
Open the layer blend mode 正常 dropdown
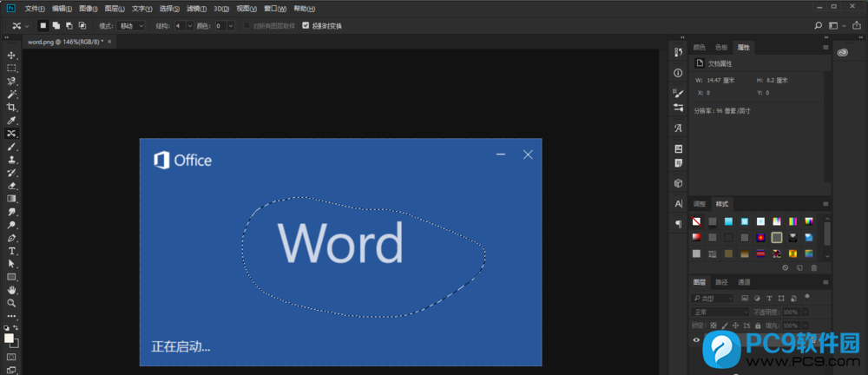(x=720, y=312)
